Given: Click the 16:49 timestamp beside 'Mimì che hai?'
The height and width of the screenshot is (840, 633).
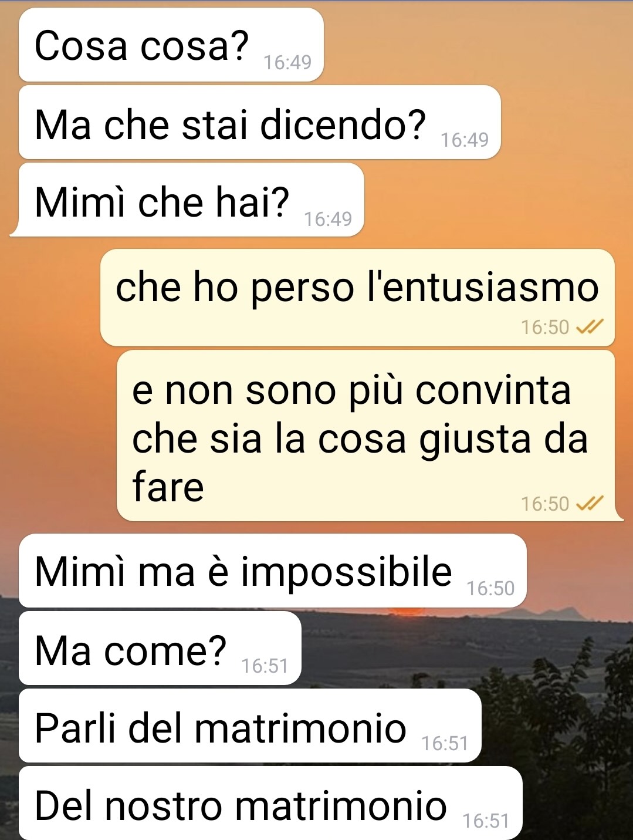Looking at the screenshot, I should [x=328, y=219].
